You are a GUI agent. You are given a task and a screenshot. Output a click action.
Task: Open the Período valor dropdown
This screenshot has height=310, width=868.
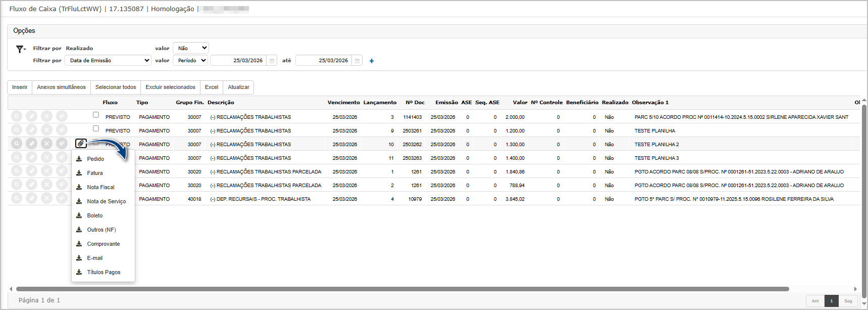tap(191, 61)
